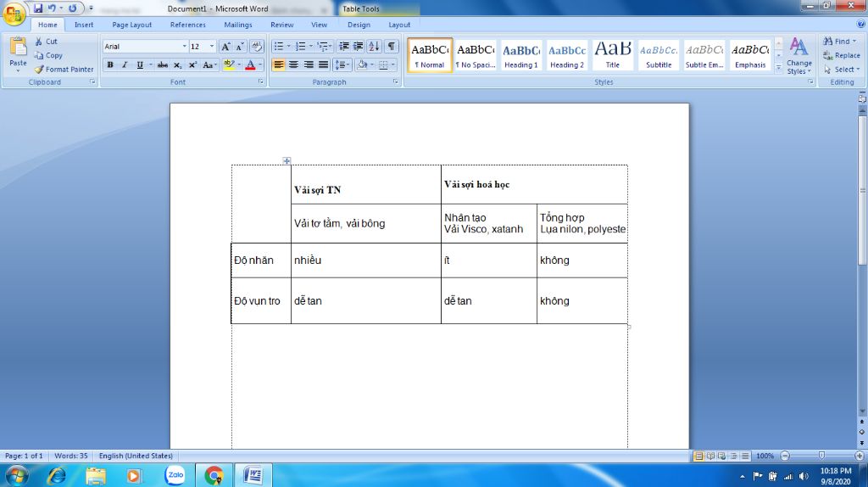Undo the last action

tap(52, 8)
